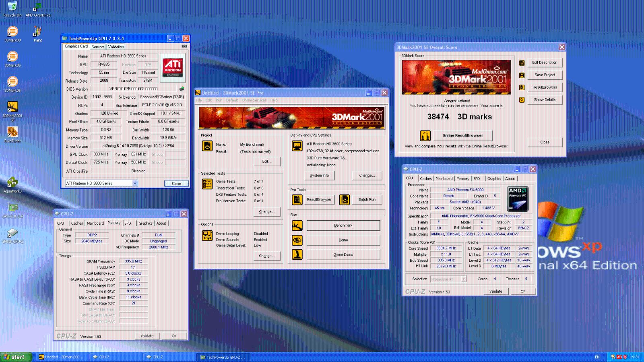Click the System Info button
The width and height of the screenshot is (644, 362).
pyautogui.click(x=319, y=176)
